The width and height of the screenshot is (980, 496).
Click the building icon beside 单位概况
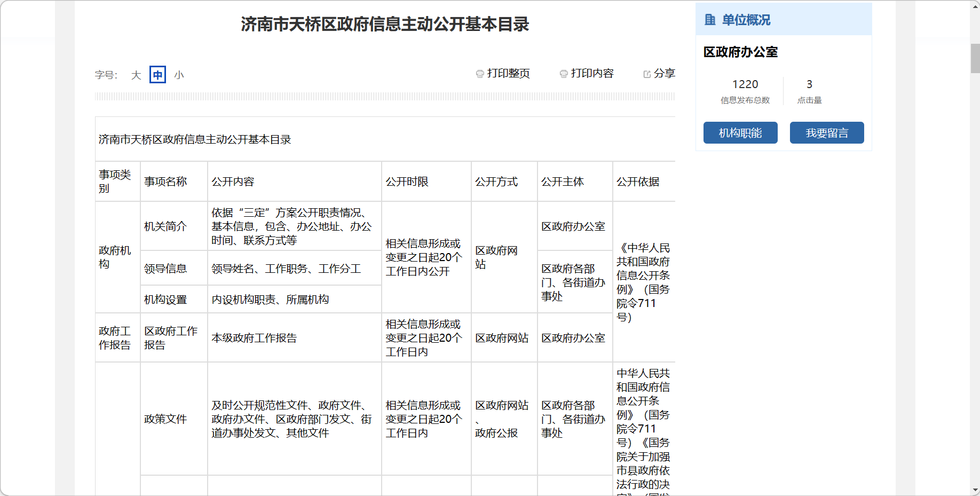pos(710,20)
